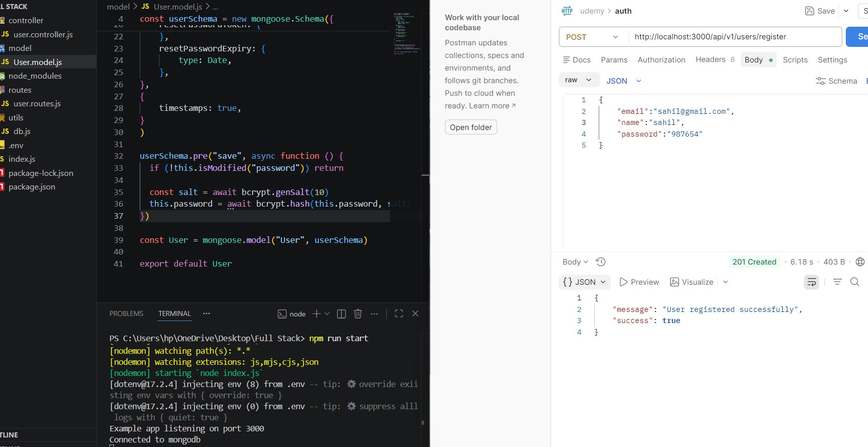
Task: Select the Authorization tab
Action: coord(661,60)
